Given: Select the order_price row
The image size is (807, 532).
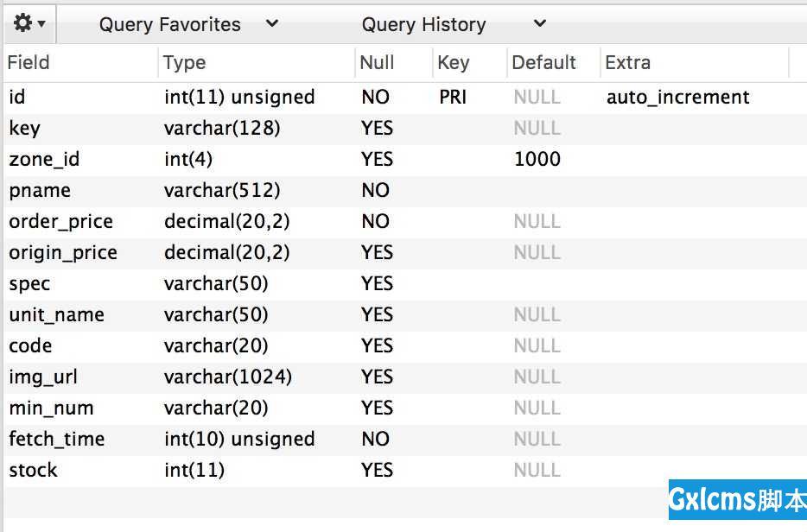Looking at the screenshot, I should 405,222.
